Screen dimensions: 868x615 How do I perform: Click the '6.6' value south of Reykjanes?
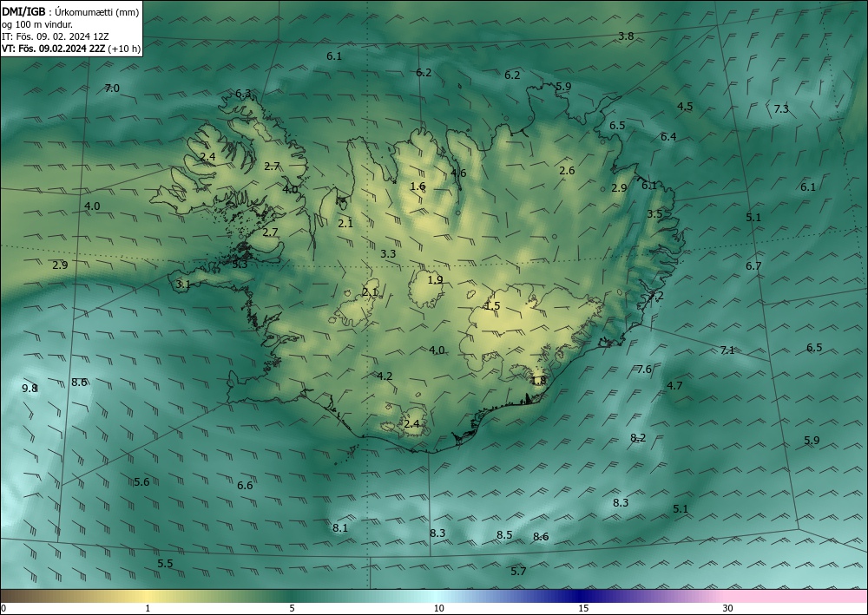click(x=245, y=485)
